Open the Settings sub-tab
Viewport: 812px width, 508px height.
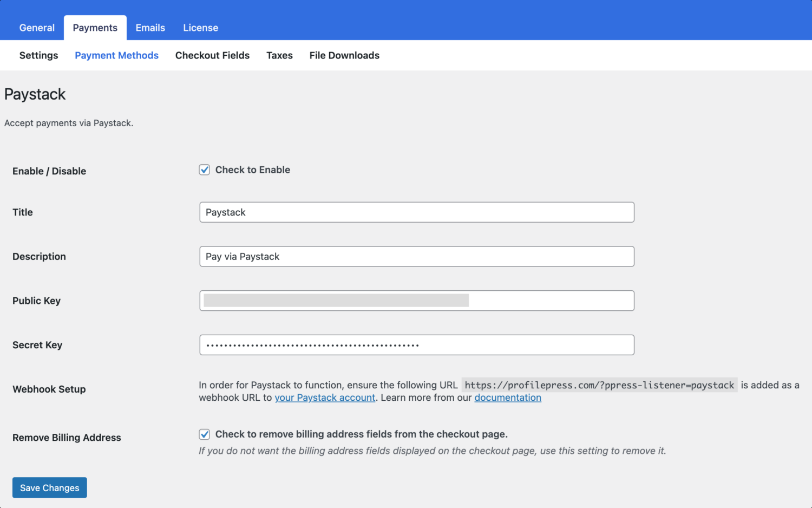click(38, 55)
